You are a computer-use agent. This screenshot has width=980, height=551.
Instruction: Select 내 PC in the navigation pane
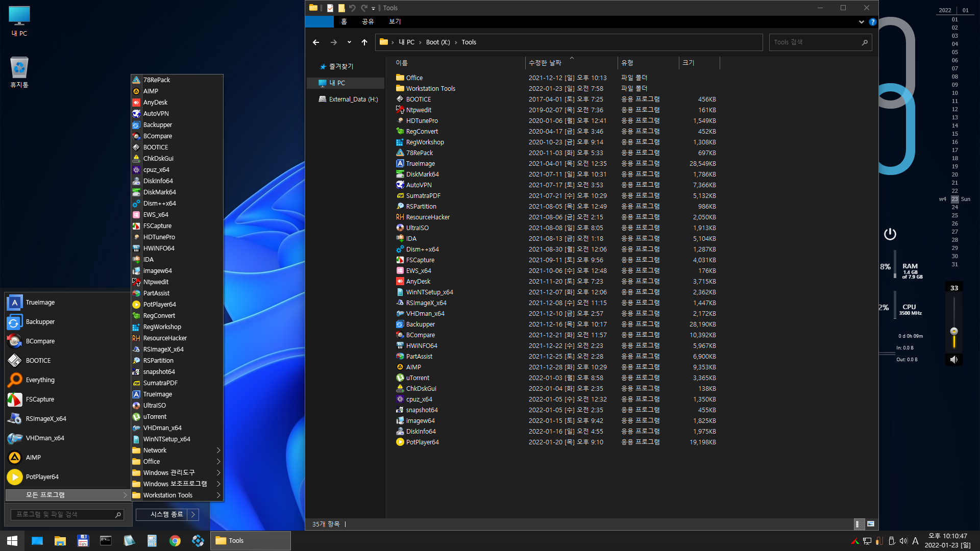pyautogui.click(x=346, y=83)
